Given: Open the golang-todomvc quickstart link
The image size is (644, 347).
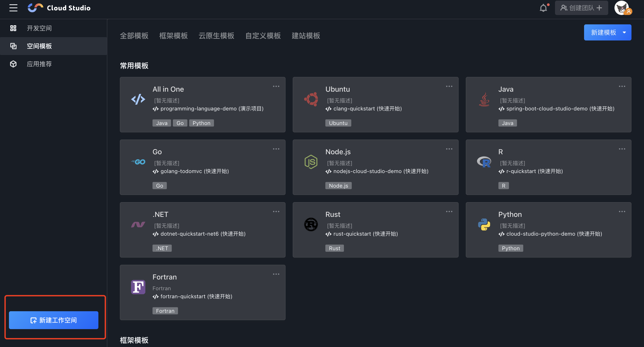Looking at the screenshot, I should [x=191, y=171].
